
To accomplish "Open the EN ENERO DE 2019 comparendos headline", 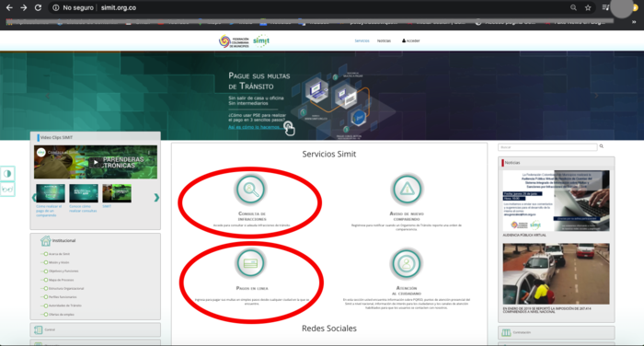I will [x=547, y=309].
